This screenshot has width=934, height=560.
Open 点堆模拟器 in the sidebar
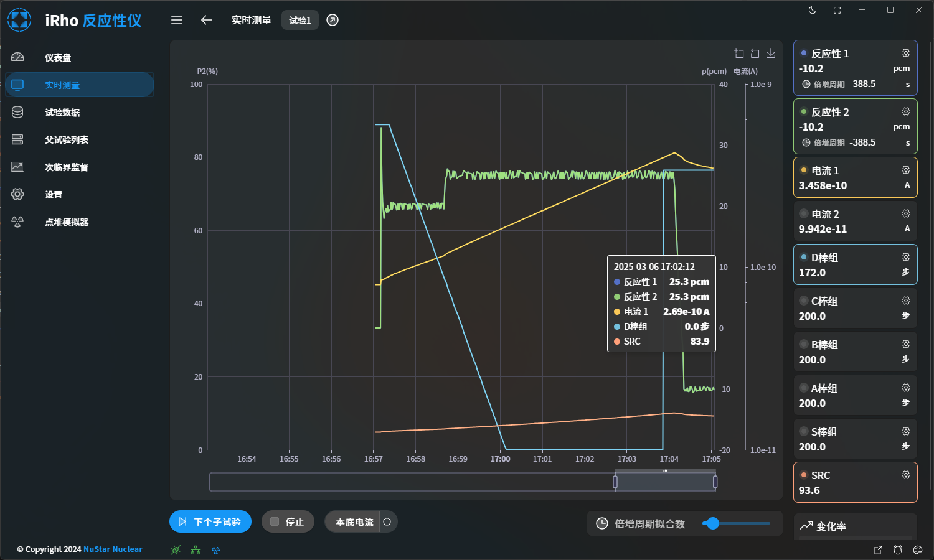tap(80, 222)
